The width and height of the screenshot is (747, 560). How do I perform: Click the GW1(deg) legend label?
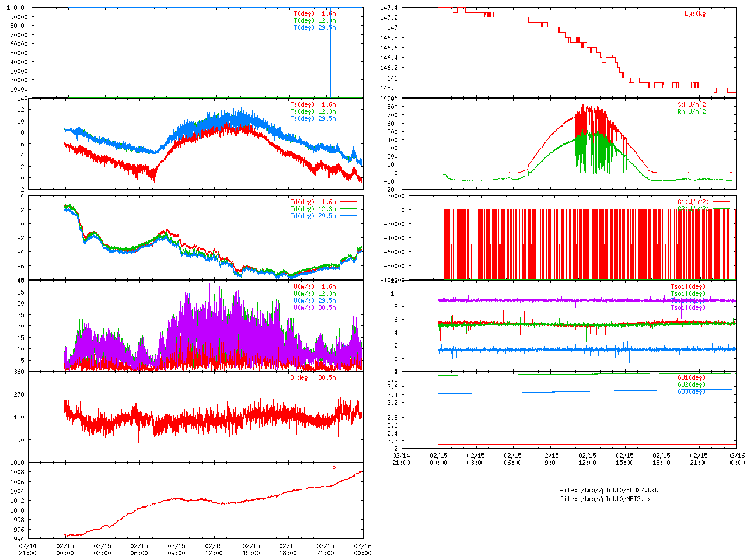pos(692,377)
